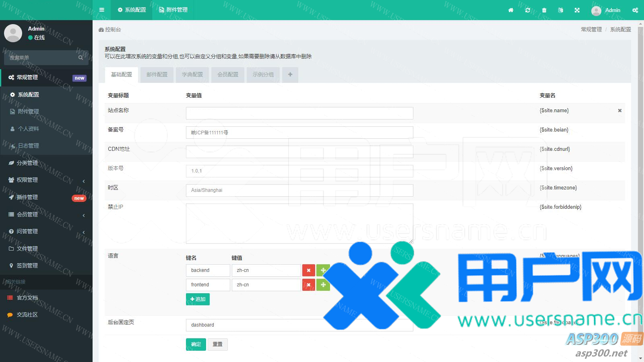
Task: Open 系统配置 tab in top bar
Action: pyautogui.click(x=132, y=10)
